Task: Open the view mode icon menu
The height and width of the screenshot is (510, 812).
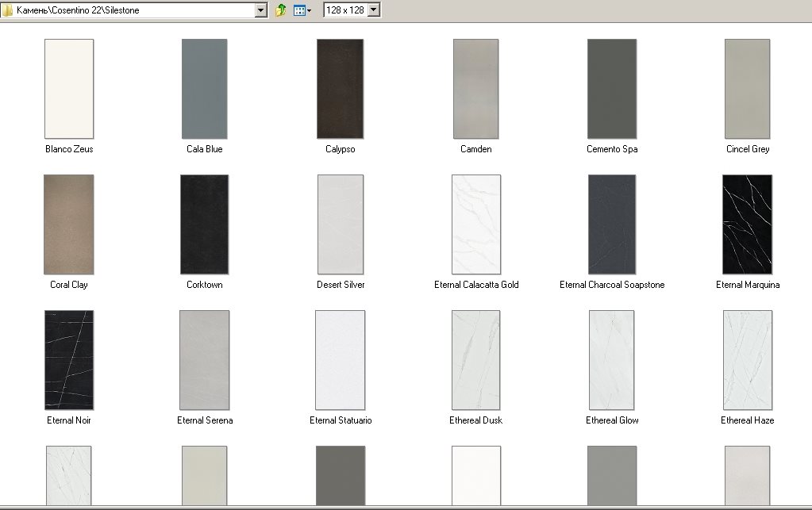Action: 302,10
